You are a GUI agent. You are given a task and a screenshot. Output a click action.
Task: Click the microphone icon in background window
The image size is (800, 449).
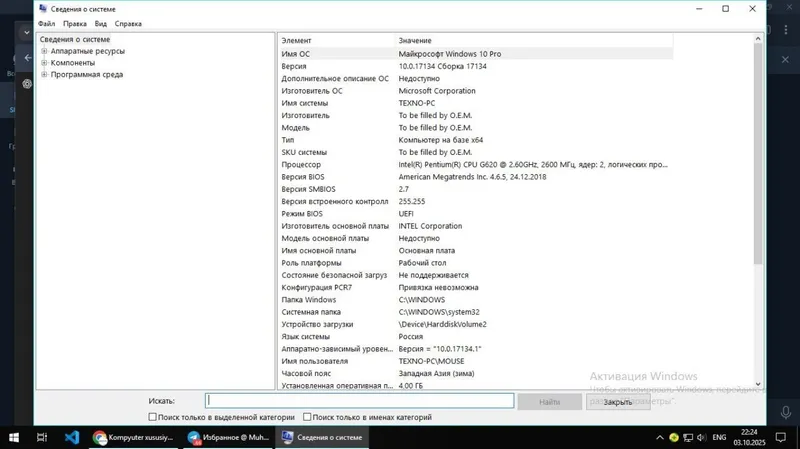coord(786,411)
